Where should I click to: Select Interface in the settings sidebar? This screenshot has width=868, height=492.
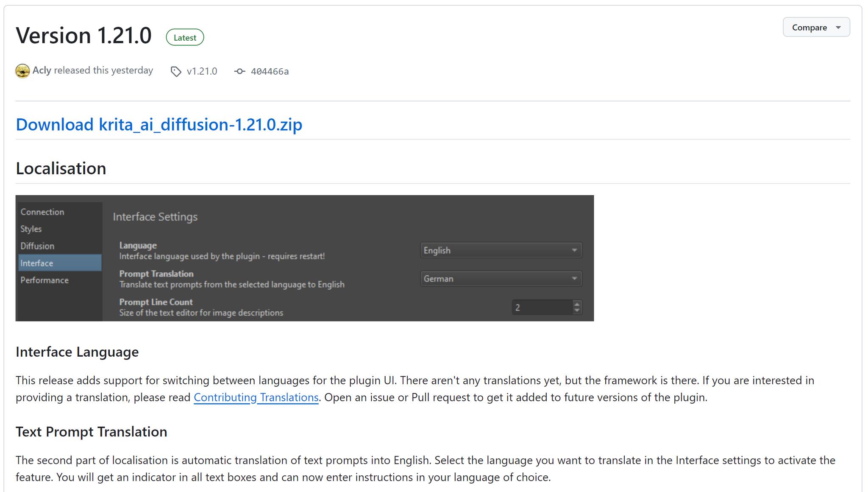click(60, 263)
